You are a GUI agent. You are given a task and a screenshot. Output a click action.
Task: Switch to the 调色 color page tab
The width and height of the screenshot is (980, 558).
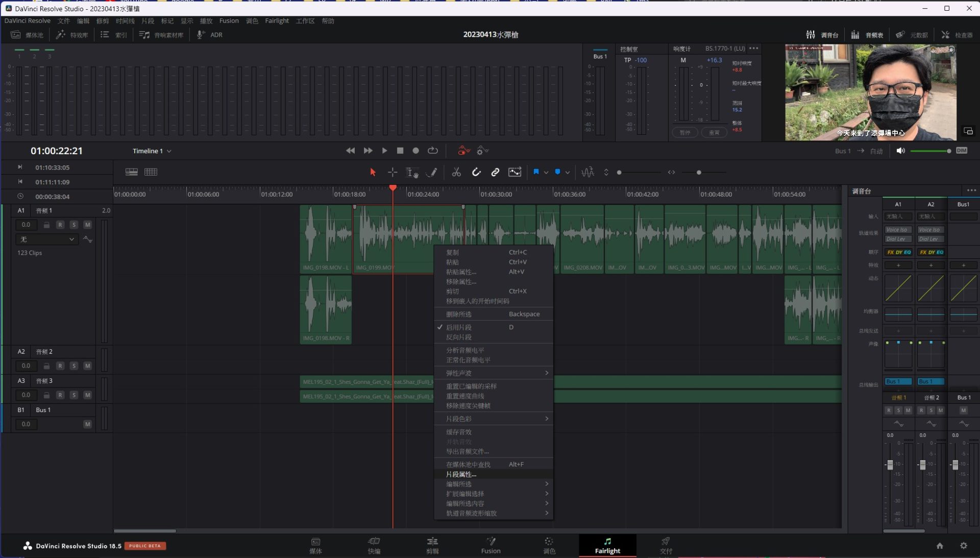coord(549,546)
